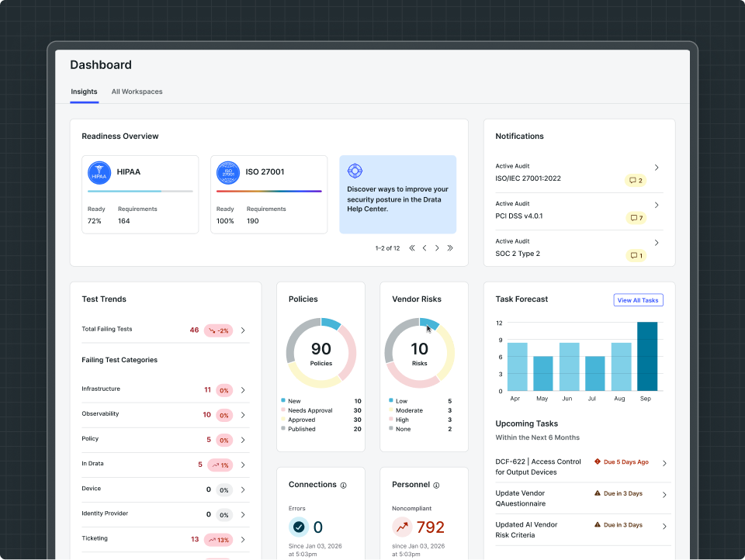Click the Sep bar in Task Forecast

[647, 357]
